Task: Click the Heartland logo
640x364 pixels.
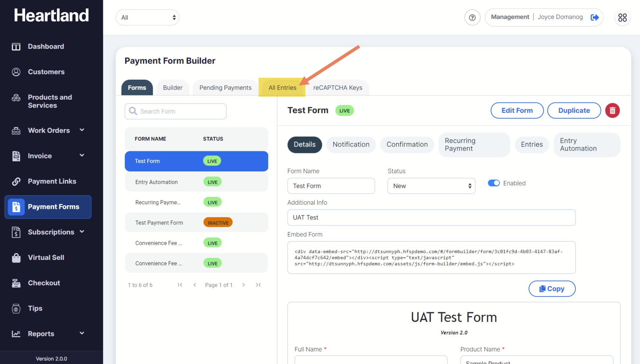Action: (51, 15)
